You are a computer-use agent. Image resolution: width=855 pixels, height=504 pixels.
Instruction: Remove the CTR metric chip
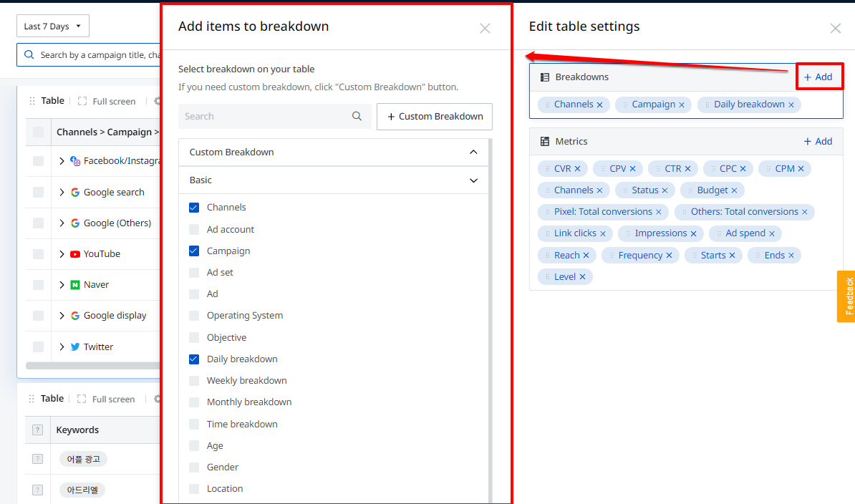coord(687,169)
